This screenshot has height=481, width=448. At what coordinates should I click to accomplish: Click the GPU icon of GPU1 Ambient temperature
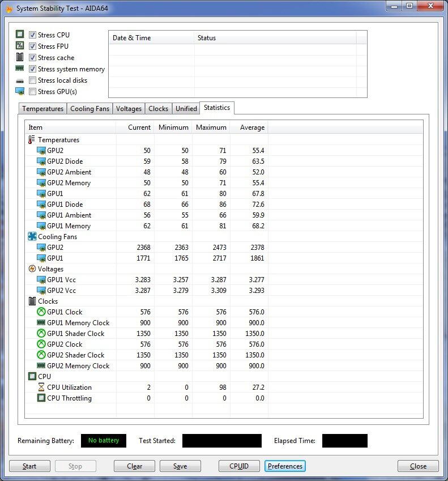tap(41, 215)
